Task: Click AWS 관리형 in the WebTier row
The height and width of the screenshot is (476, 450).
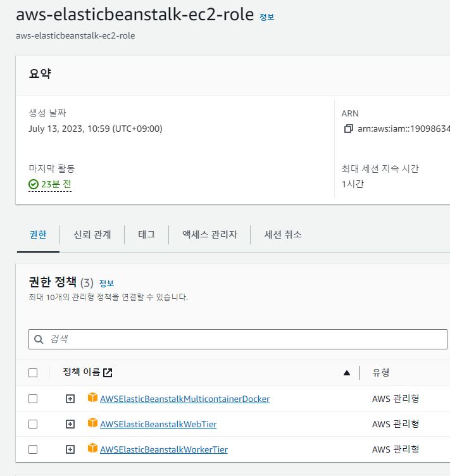Action: pyautogui.click(x=396, y=424)
